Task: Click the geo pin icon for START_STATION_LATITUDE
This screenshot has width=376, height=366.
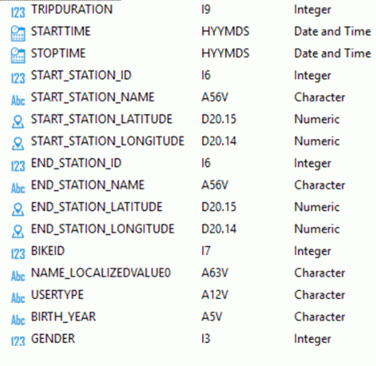Action: [x=18, y=122]
